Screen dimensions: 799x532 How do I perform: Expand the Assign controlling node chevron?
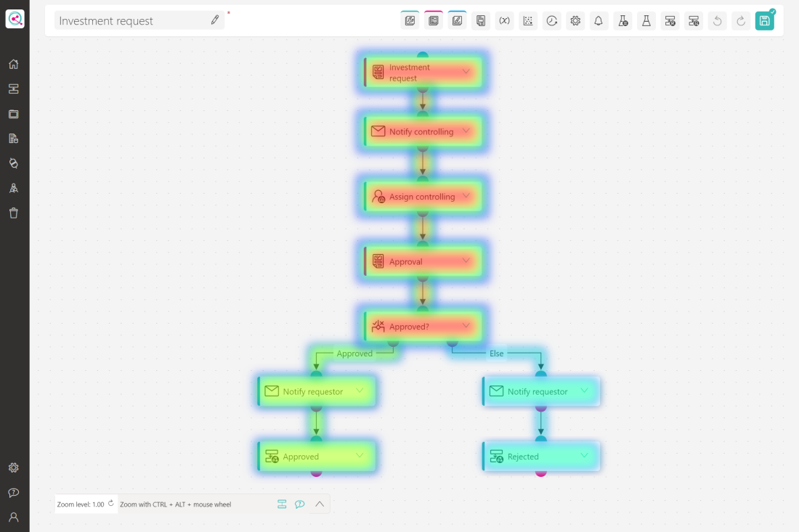tap(466, 196)
